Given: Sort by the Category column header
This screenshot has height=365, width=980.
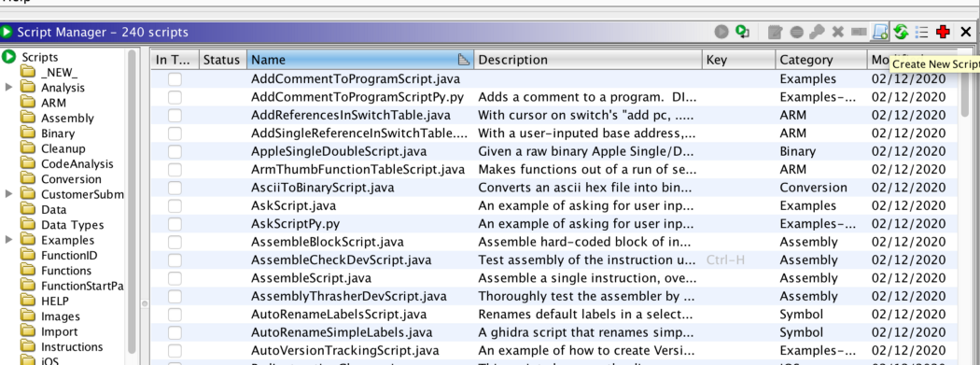Looking at the screenshot, I should click(822, 60).
